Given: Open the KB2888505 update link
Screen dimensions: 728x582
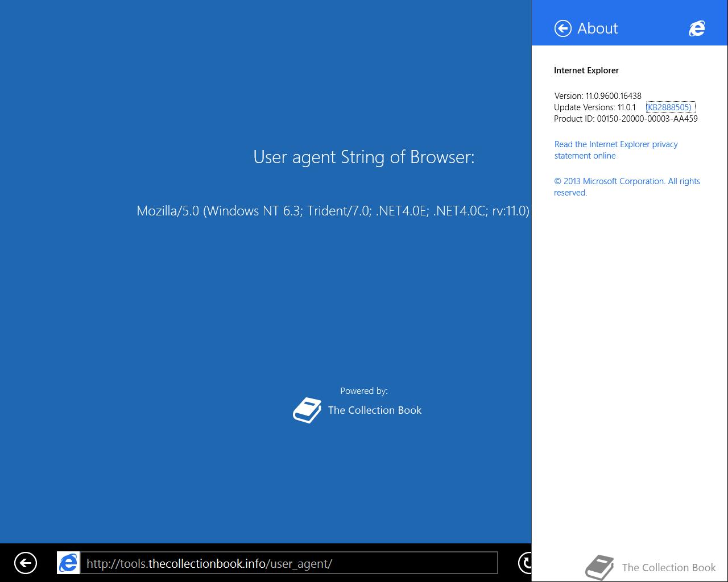Looking at the screenshot, I should click(670, 107).
